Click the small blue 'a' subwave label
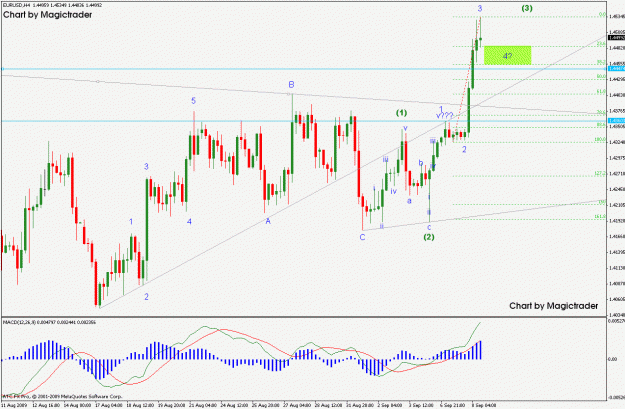 409,201
